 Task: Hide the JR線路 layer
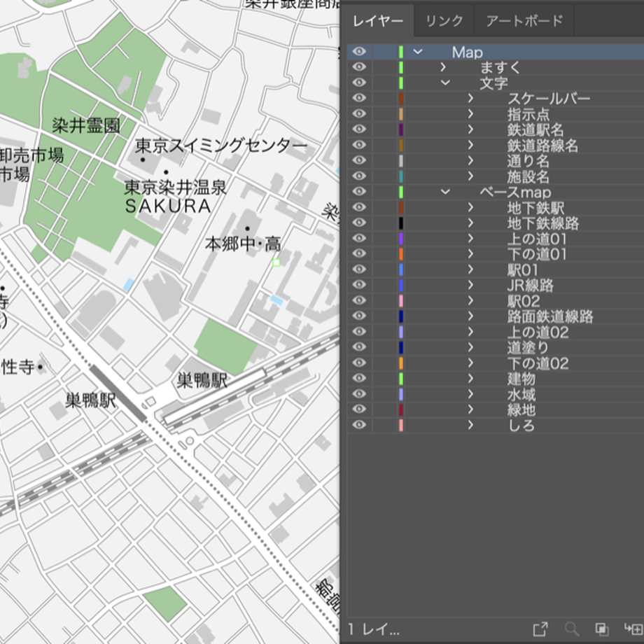click(359, 285)
